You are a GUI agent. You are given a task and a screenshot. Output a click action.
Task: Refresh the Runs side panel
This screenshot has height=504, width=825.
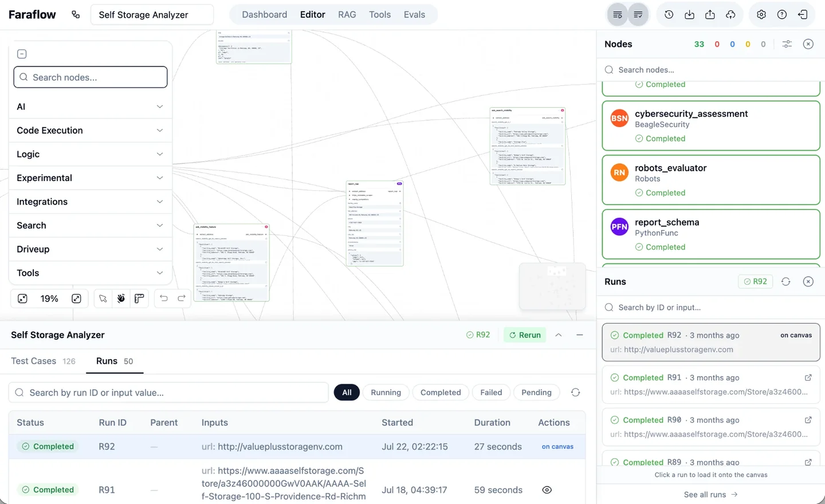[786, 282]
